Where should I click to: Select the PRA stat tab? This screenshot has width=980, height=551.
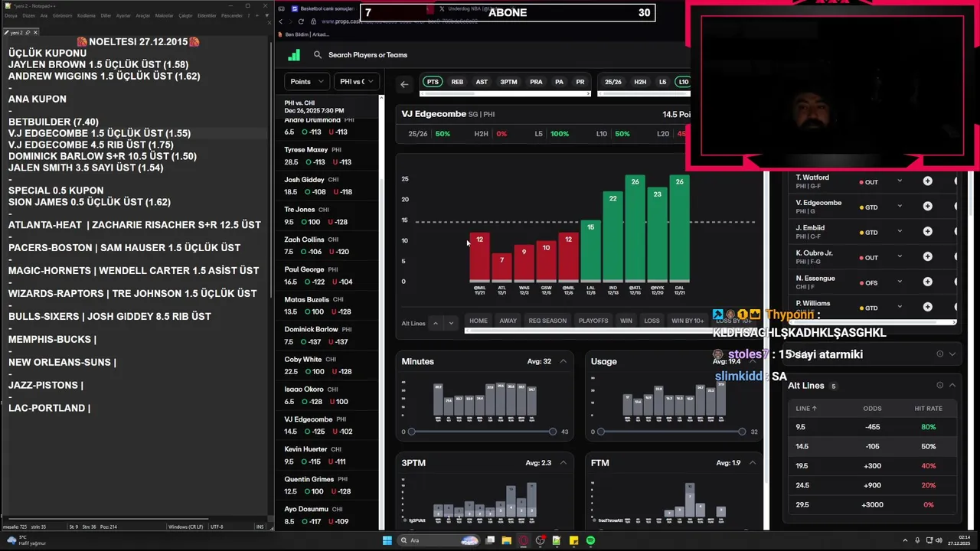(536, 82)
